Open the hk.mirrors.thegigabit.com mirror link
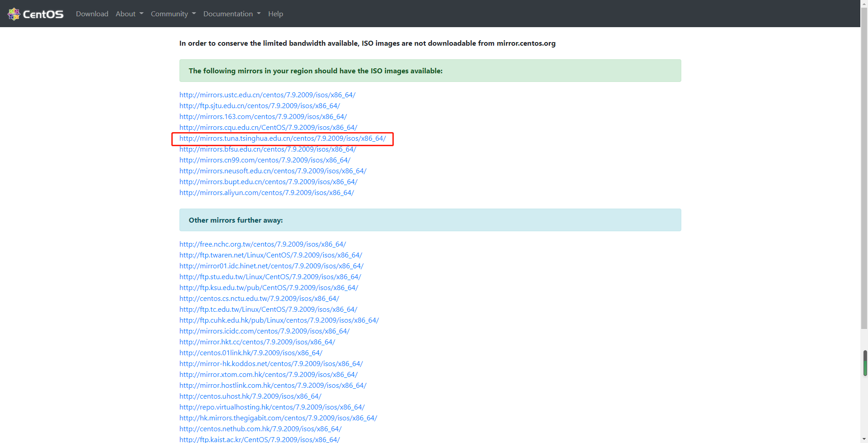The image size is (868, 443). pyautogui.click(x=278, y=418)
